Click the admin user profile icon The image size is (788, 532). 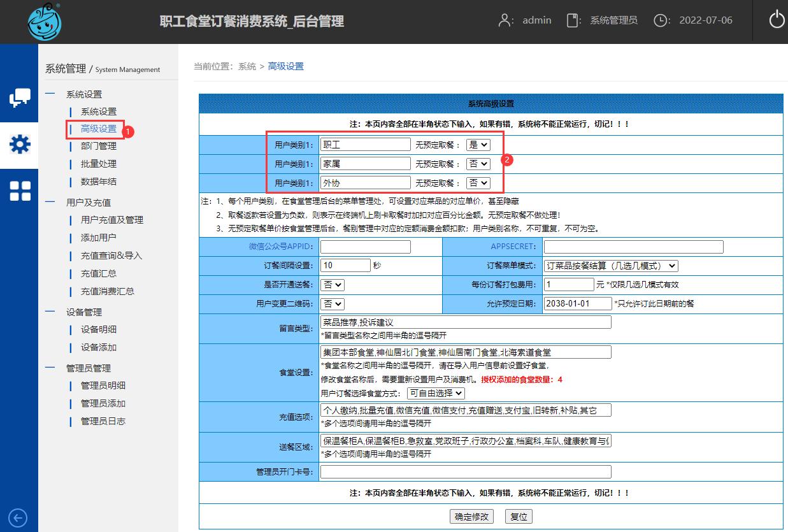click(506, 20)
